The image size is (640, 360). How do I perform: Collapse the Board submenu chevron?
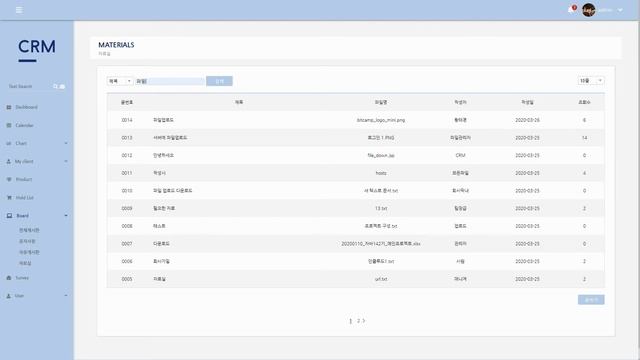click(66, 216)
